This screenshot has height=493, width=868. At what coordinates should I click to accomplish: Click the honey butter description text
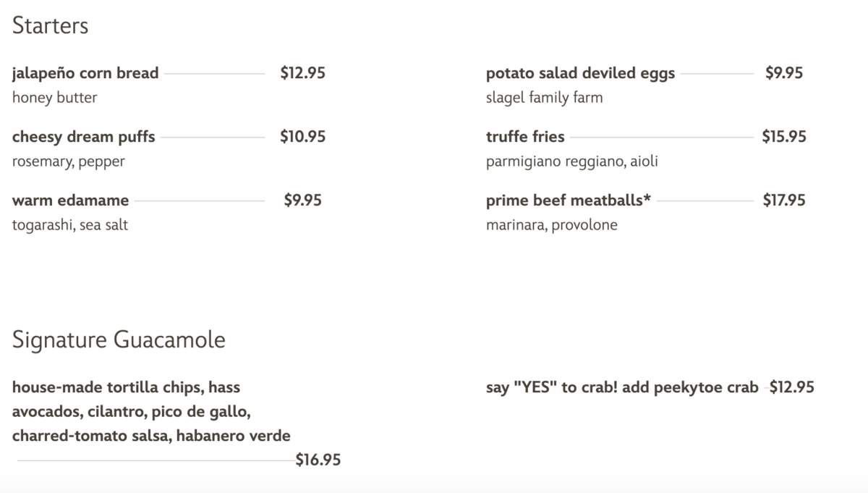pyautogui.click(x=54, y=98)
